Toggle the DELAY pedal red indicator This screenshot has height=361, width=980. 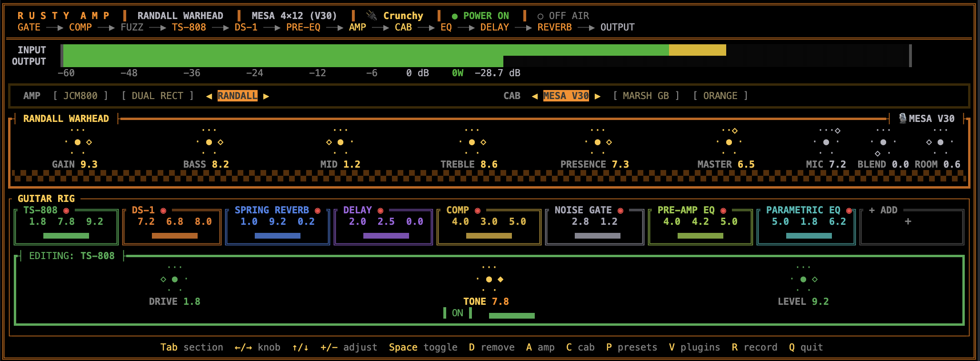(380, 211)
